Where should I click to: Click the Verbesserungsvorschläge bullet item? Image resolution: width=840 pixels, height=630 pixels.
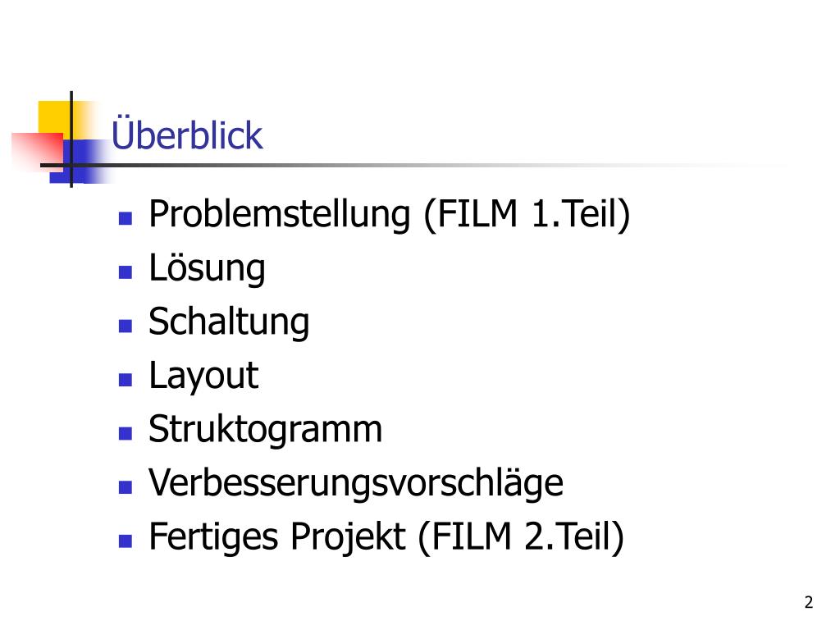click(356, 483)
